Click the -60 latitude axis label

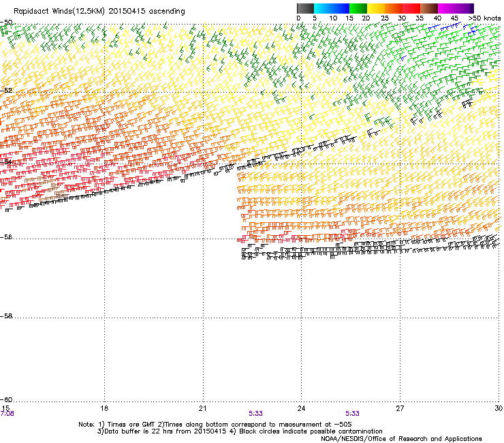(6, 400)
